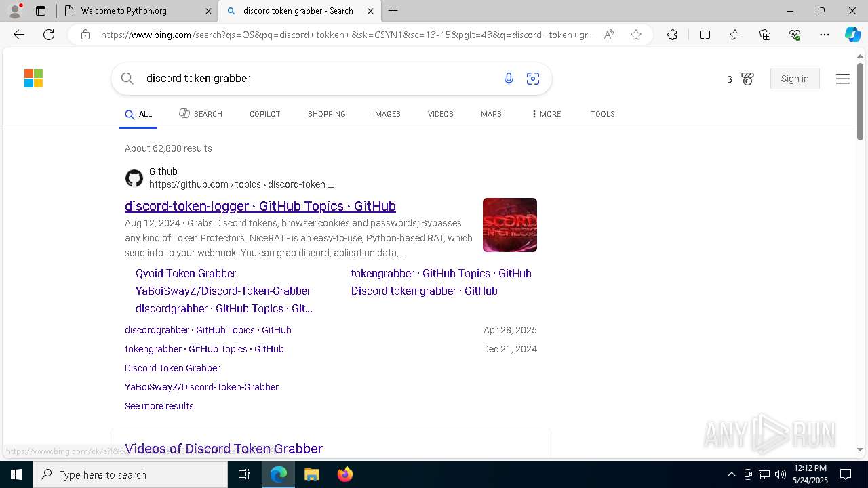Image resolution: width=868 pixels, height=488 pixels.
Task: Toggle Split screen icon
Action: 705,35
